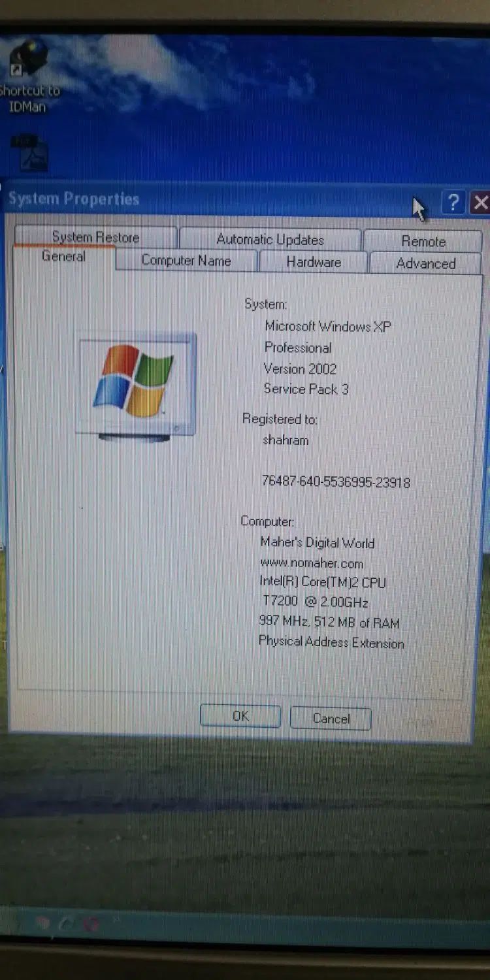Open the Computer Name tab
This screenshot has width=490, height=980.
coord(186,260)
